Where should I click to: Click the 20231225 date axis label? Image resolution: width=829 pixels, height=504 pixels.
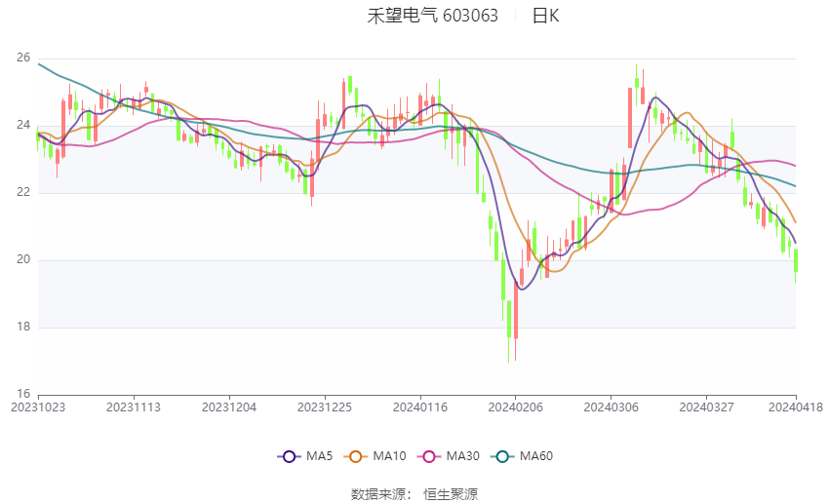[x=324, y=407]
